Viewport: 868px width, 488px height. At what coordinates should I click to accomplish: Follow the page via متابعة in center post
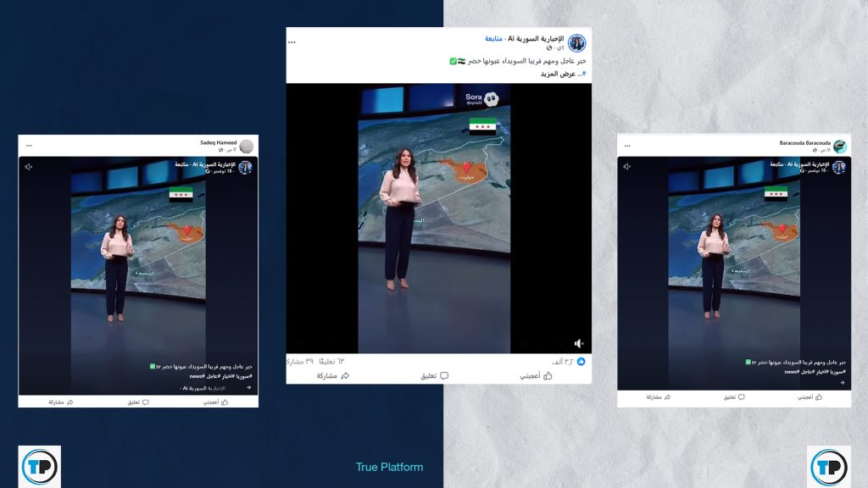point(494,38)
